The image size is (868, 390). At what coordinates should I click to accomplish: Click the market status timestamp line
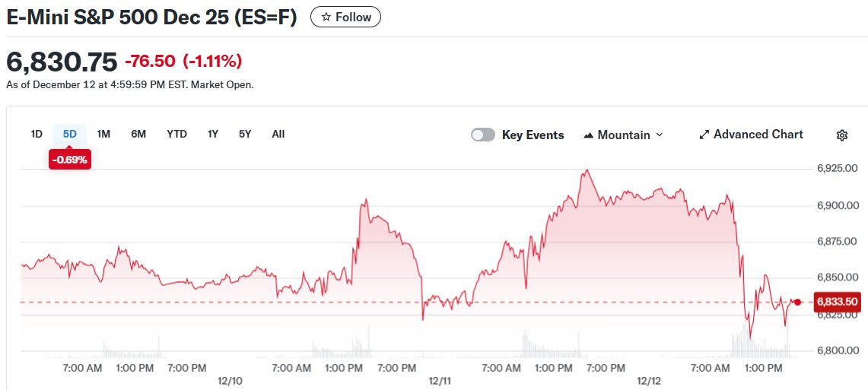130,85
